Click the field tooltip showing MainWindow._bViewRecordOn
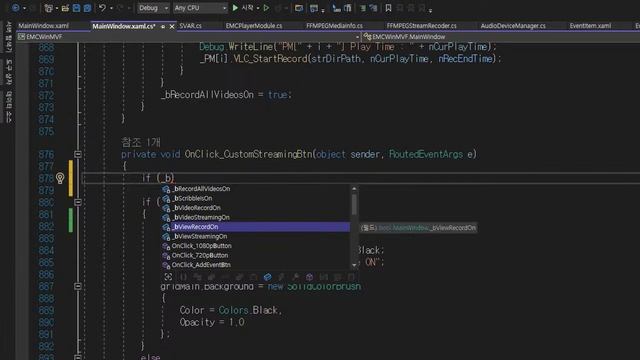The height and width of the screenshot is (360, 640). [418, 228]
